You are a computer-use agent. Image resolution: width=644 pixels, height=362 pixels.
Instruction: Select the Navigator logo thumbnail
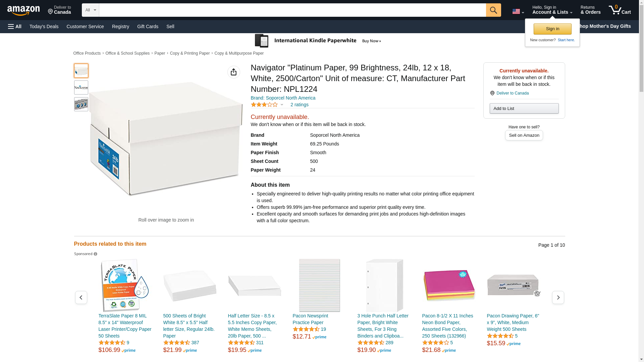(81, 87)
